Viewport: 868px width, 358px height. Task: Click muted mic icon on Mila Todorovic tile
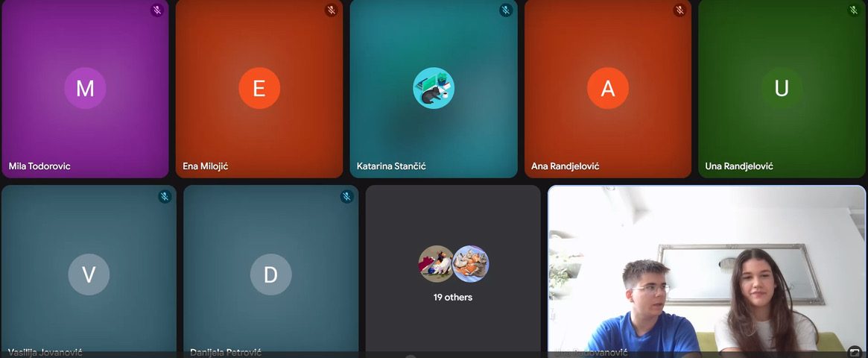[157, 10]
